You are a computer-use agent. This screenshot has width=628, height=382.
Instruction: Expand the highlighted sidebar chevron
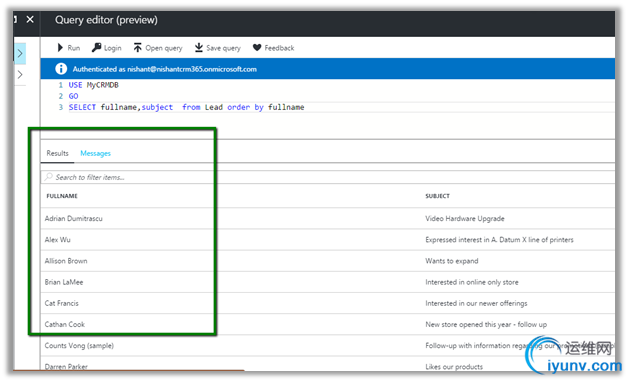coord(20,53)
